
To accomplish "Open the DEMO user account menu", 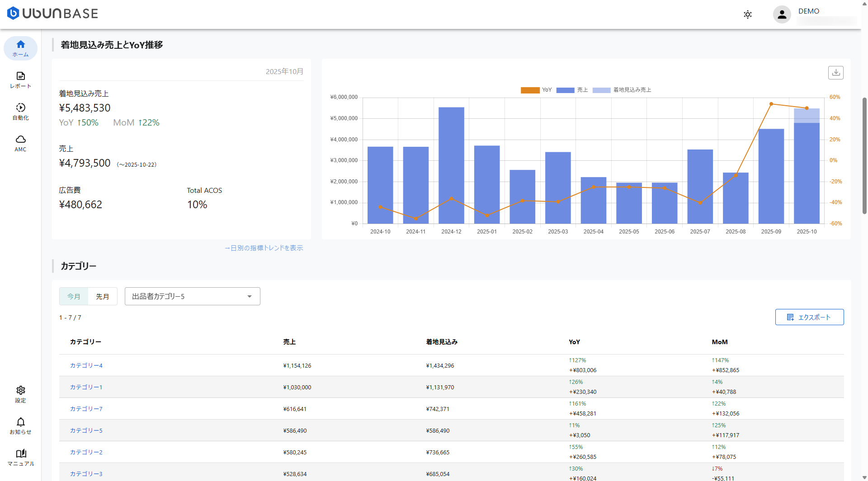I will click(782, 14).
